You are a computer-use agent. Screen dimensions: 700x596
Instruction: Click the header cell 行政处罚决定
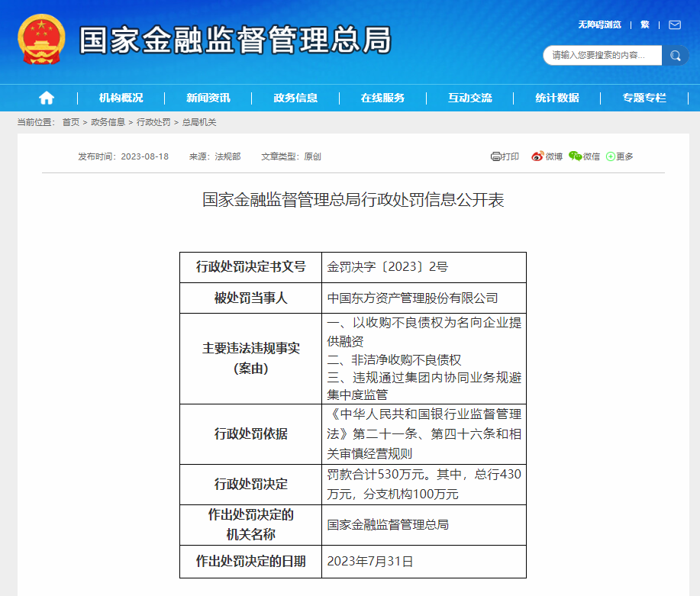(x=251, y=485)
